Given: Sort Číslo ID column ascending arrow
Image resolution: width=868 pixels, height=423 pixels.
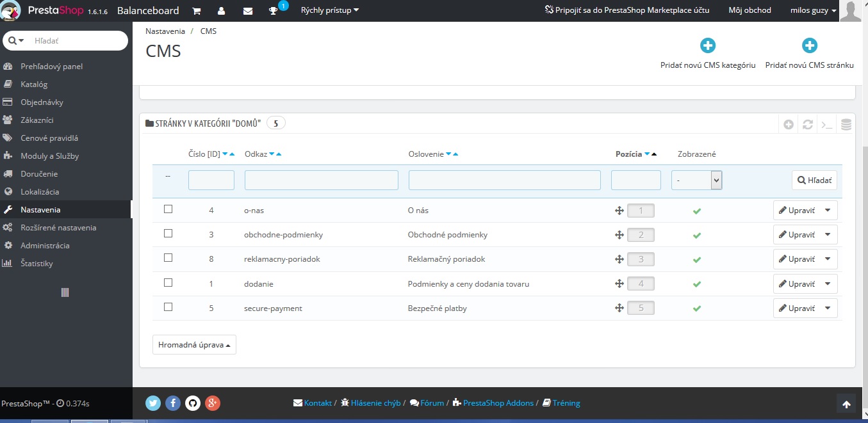Looking at the screenshot, I should pos(232,154).
